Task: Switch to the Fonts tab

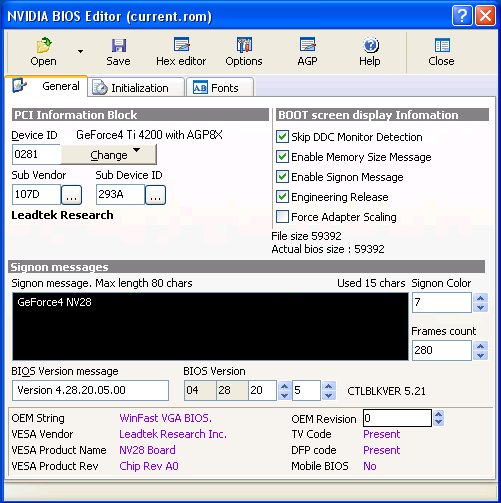Action: [220, 88]
